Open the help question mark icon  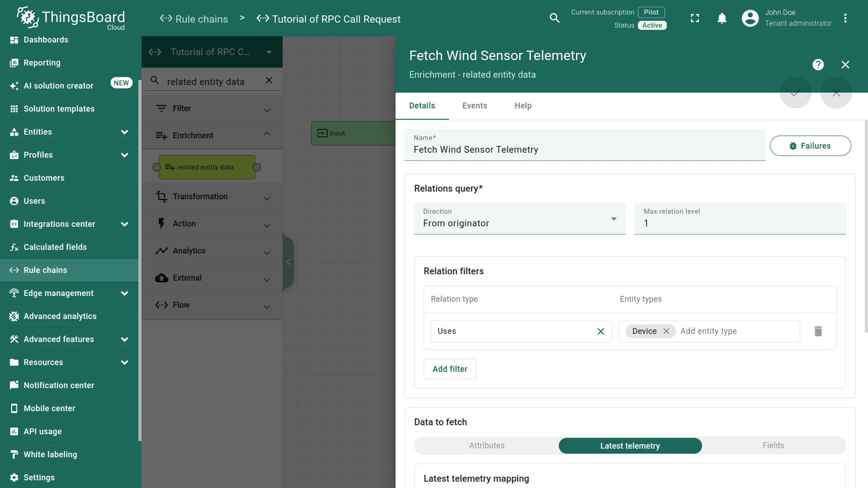(818, 65)
